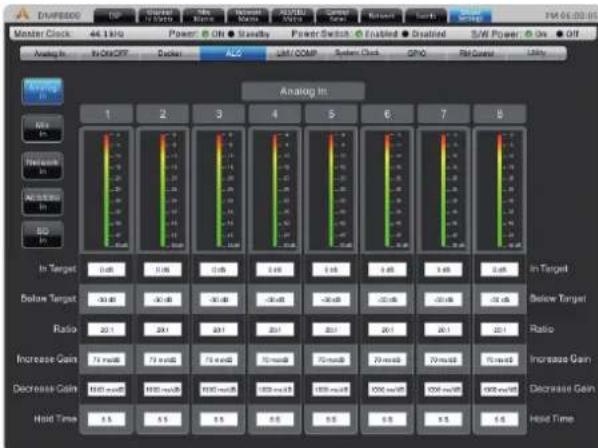Select the Network In source button

tap(43, 166)
